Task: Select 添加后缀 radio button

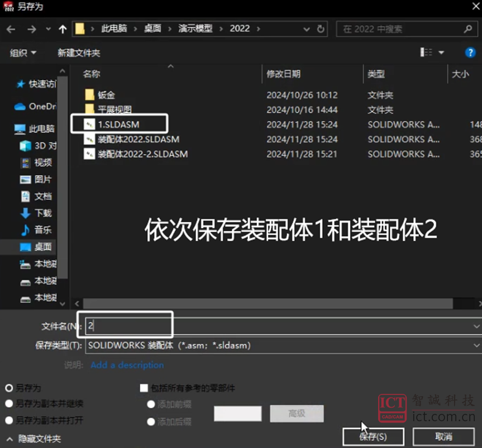Action: 151,422
